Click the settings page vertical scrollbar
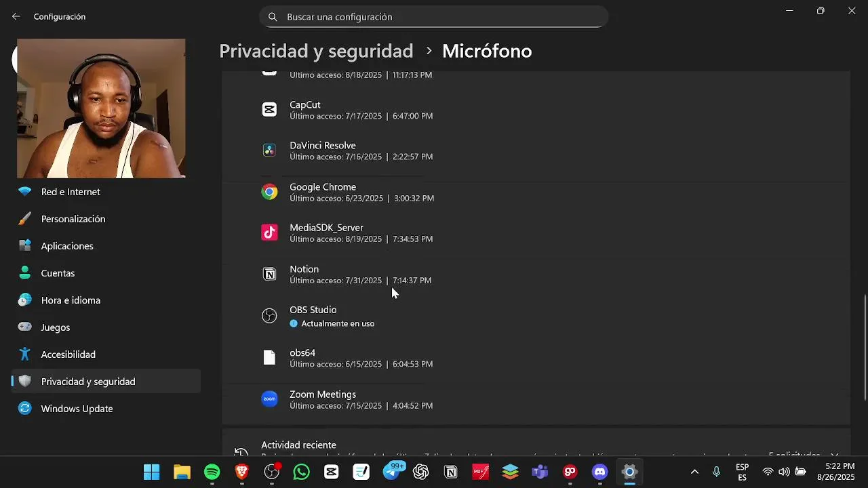The height and width of the screenshot is (488, 868). (865, 348)
